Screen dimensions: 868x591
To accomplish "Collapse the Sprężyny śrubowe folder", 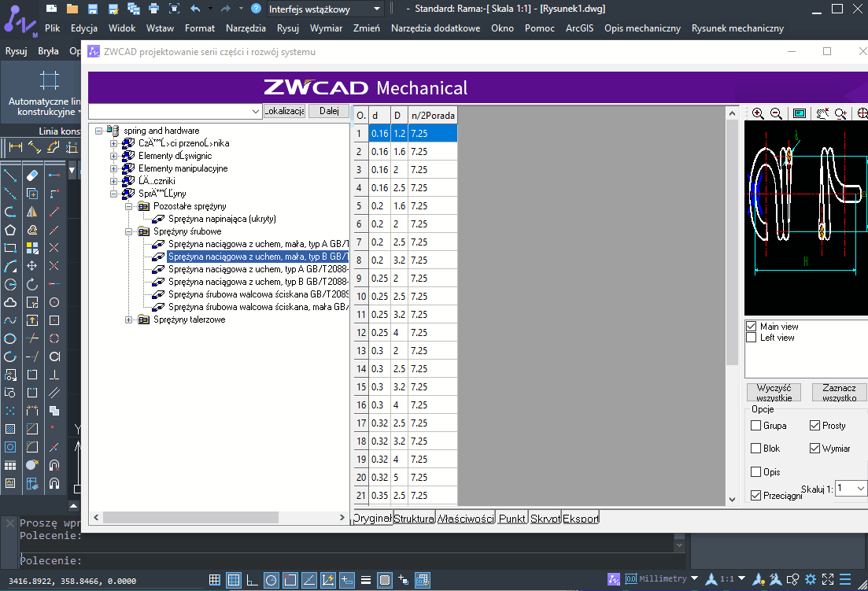I will pyautogui.click(x=128, y=232).
